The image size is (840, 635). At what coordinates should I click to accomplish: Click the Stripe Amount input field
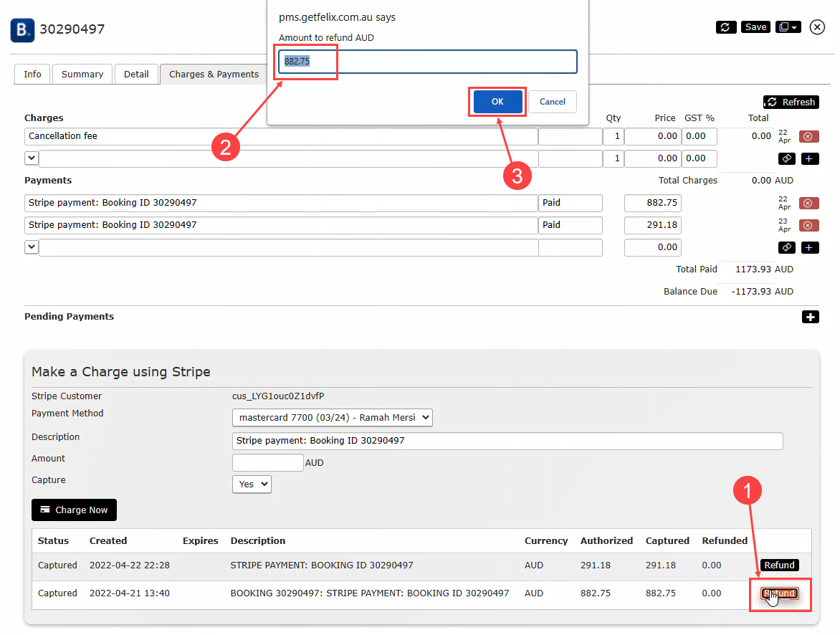pyautogui.click(x=268, y=463)
